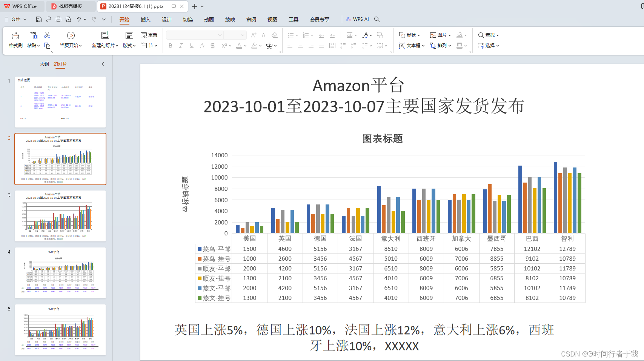
Task: Open WPS AI assistant
Action: (x=357, y=19)
